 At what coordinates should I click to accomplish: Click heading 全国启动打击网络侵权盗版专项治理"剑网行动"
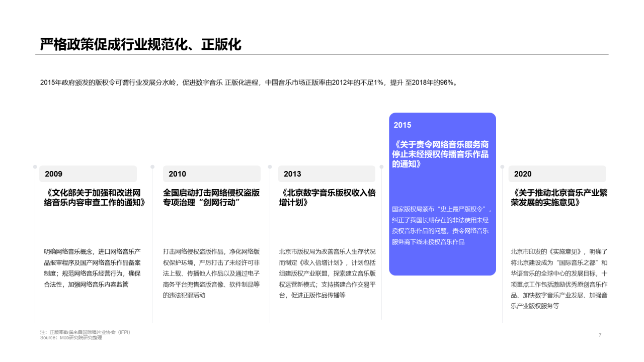[211, 198]
